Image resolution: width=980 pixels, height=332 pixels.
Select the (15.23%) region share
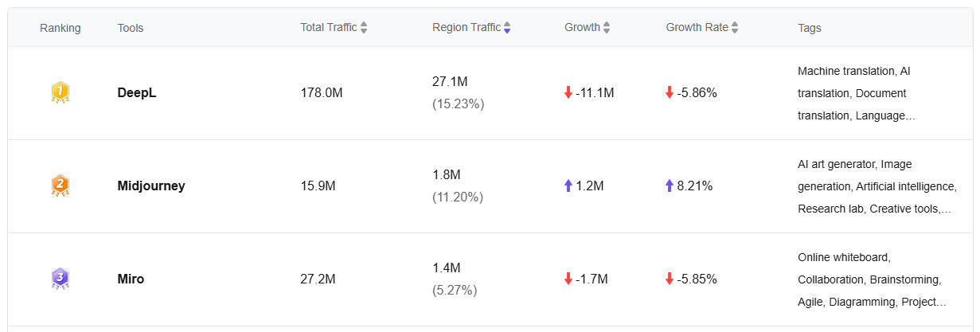coord(459,104)
